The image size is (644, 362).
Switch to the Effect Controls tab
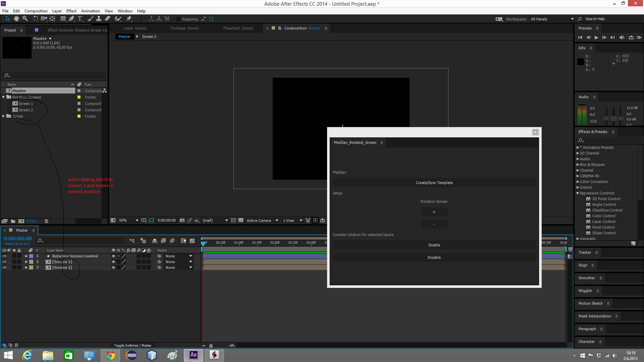(77, 30)
